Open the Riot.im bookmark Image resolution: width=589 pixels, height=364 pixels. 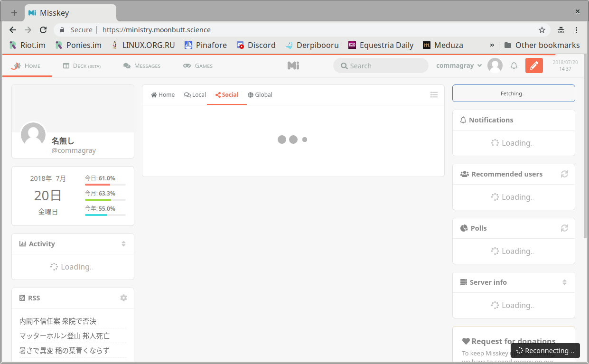coord(28,45)
